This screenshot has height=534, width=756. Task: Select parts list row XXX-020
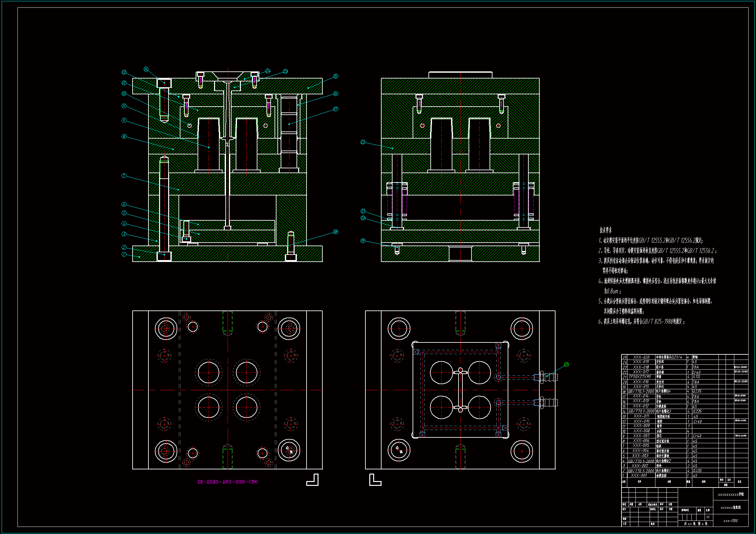tap(641, 357)
